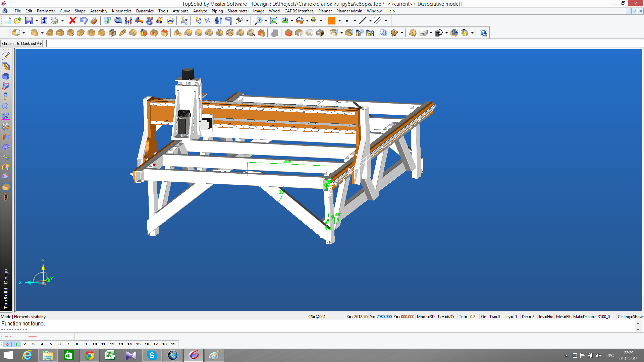Open the Sheet metal menu

[238, 11]
